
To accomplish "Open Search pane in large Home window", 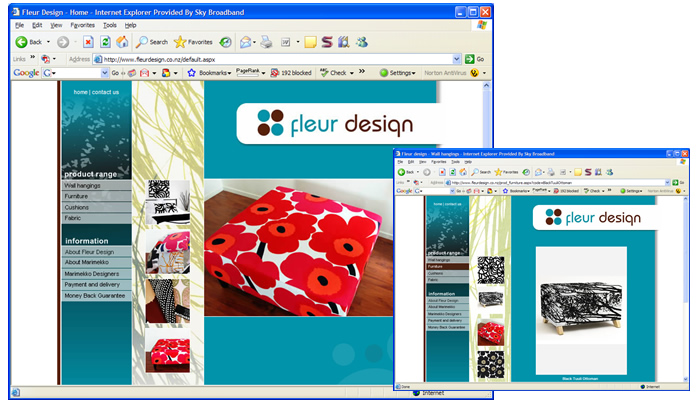I will (152, 42).
